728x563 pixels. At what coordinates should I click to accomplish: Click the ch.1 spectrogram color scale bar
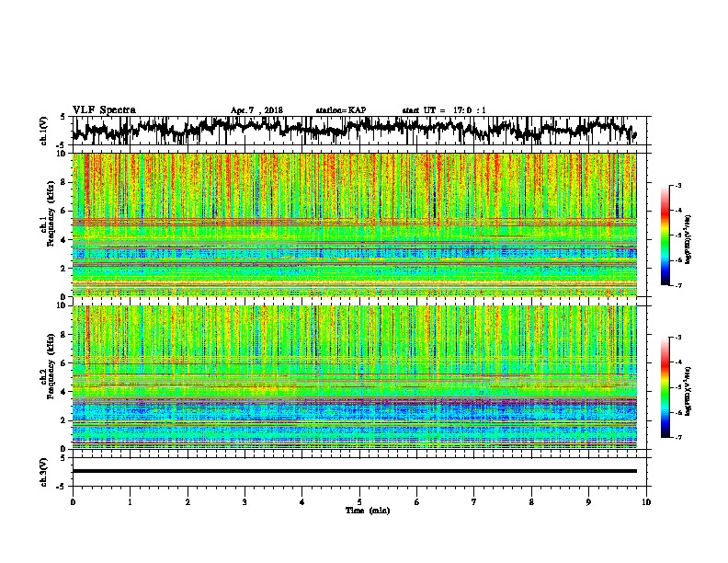[x=665, y=236]
